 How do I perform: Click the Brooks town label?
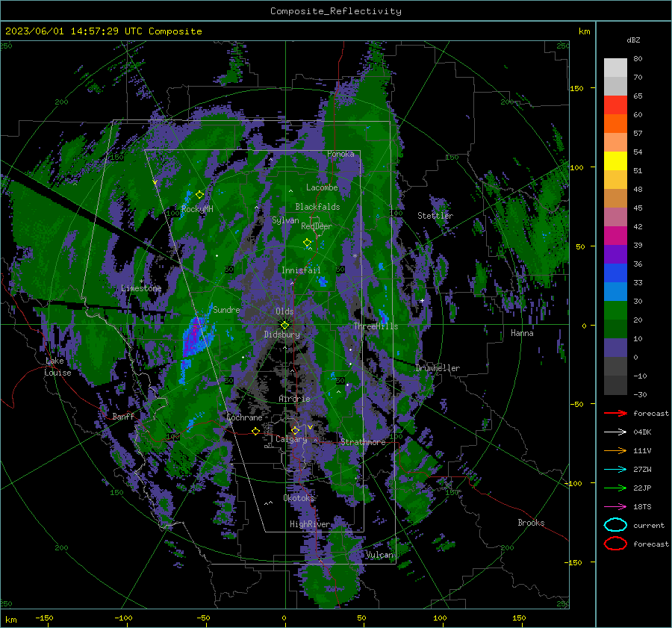[531, 523]
